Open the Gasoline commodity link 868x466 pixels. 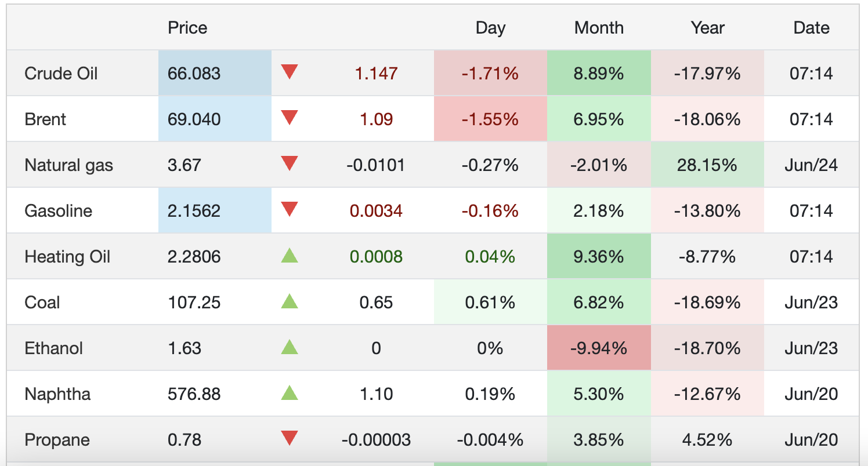pos(58,210)
